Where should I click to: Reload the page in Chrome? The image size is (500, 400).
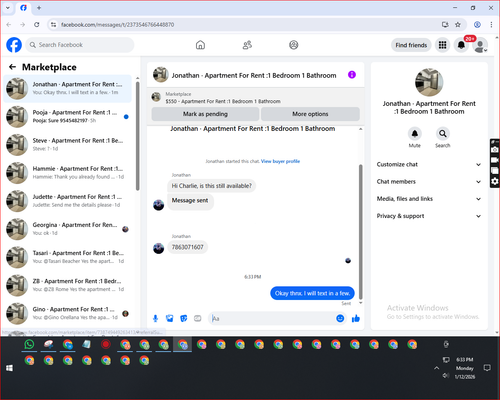[x=37, y=24]
